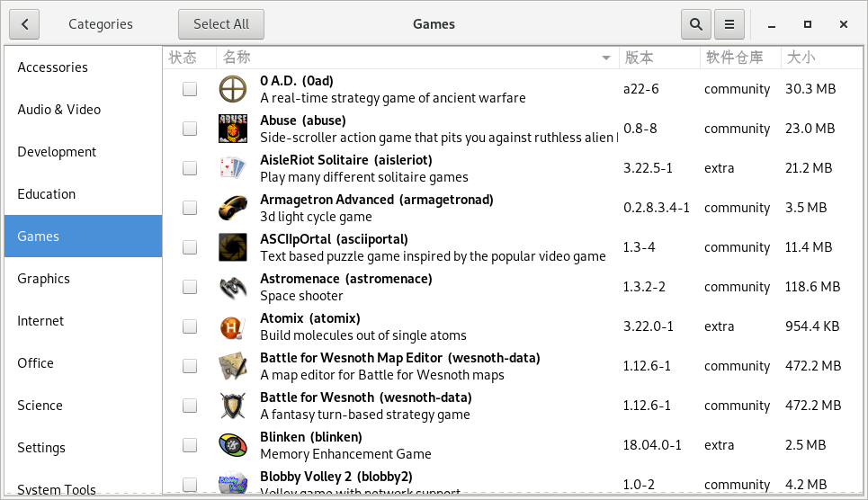Screen dimensions: 868x500
Task: Open the hamburger menu button
Action: click(x=729, y=24)
